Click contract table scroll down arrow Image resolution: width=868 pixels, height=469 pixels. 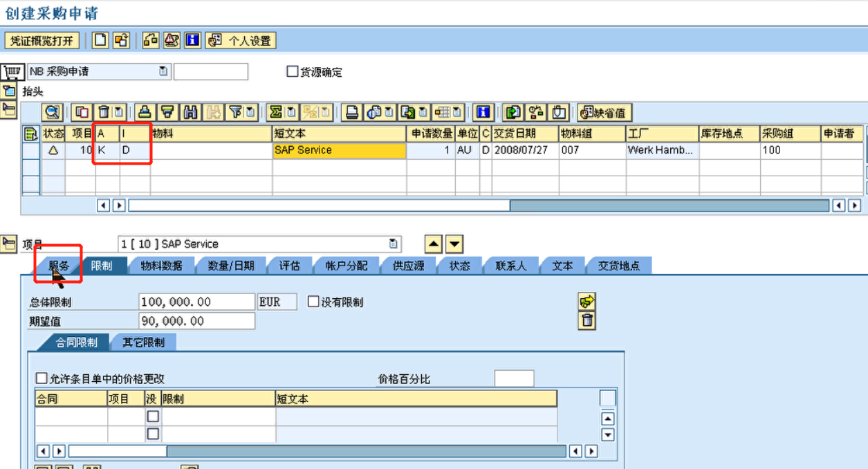pos(608,434)
